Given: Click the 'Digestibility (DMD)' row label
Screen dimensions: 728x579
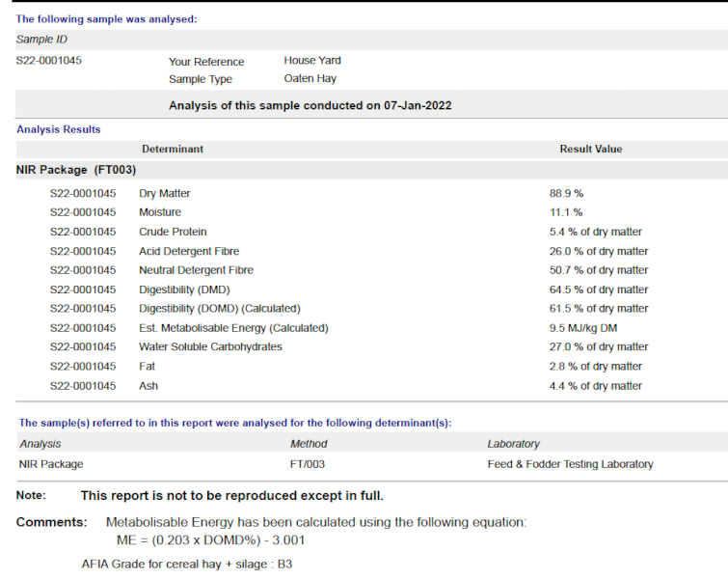Looking at the screenshot, I should click(x=184, y=289).
